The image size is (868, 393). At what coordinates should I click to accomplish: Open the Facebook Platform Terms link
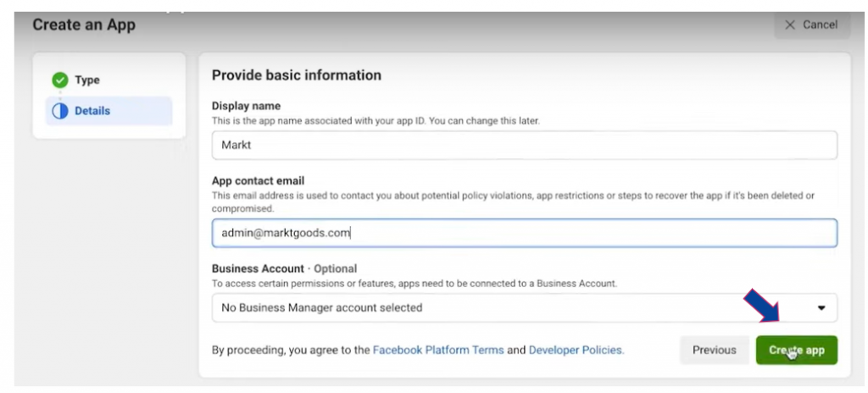pyautogui.click(x=438, y=350)
